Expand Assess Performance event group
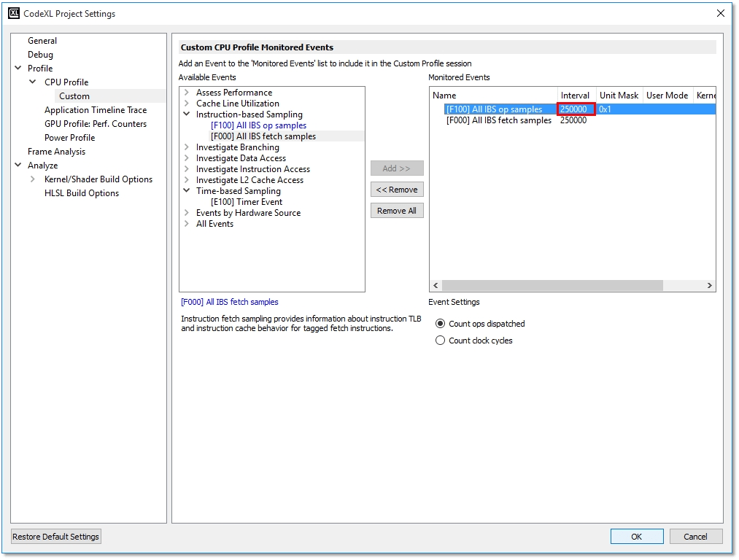The image size is (739, 560). (187, 93)
